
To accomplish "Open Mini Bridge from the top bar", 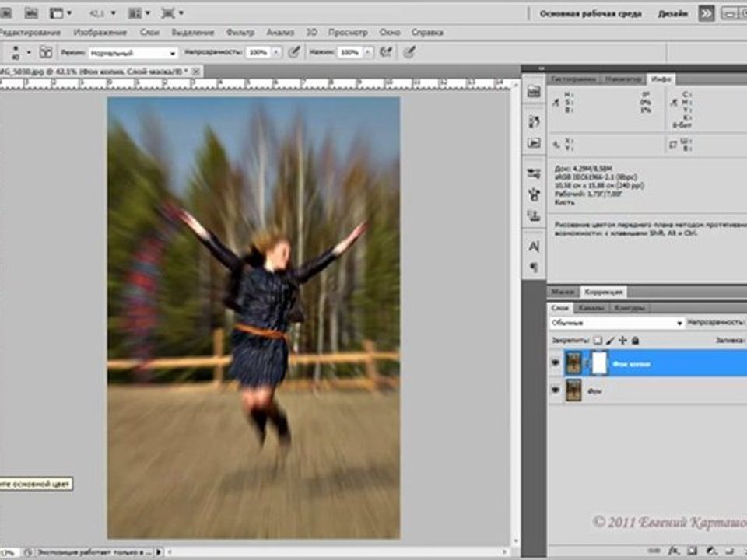I will [31, 13].
